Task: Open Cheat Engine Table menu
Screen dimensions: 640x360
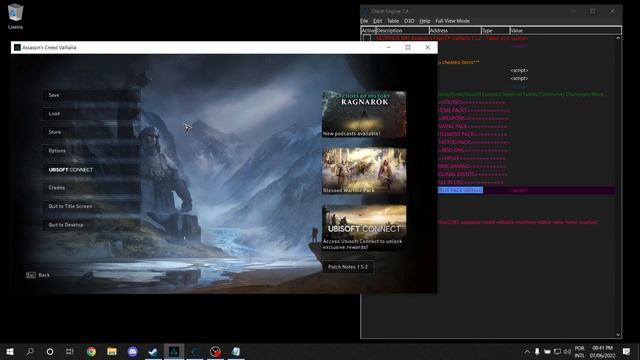Action: pos(393,21)
